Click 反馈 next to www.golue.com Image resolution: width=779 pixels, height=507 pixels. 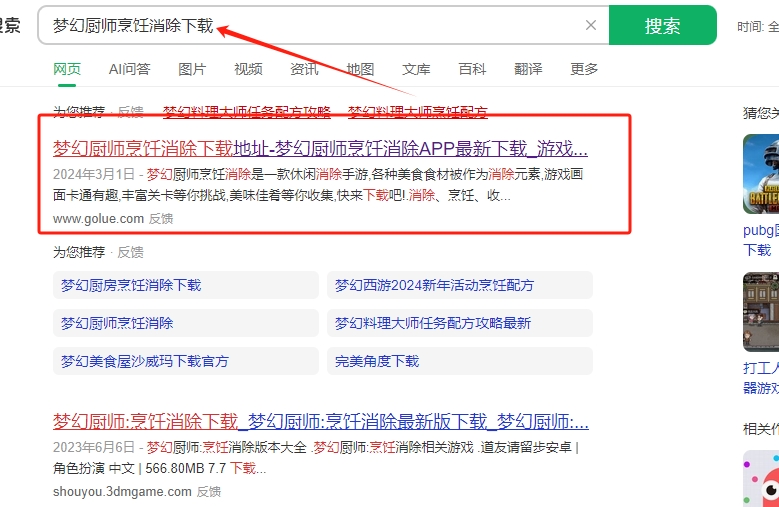click(161, 218)
